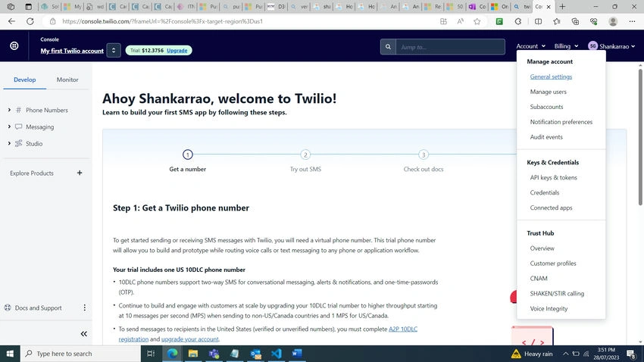This screenshot has height=362, width=644.
Task: Open Notification preferences
Action: (x=561, y=122)
